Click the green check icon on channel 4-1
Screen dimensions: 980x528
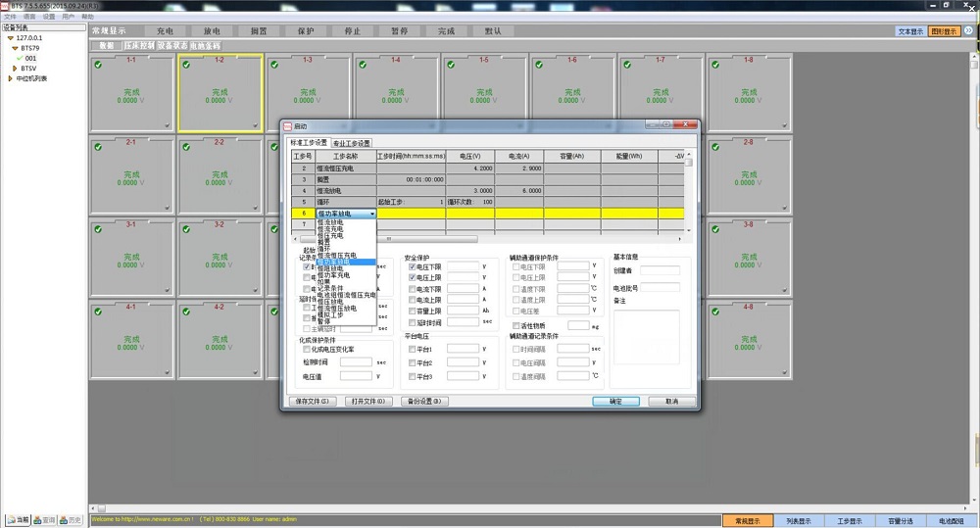[97, 312]
